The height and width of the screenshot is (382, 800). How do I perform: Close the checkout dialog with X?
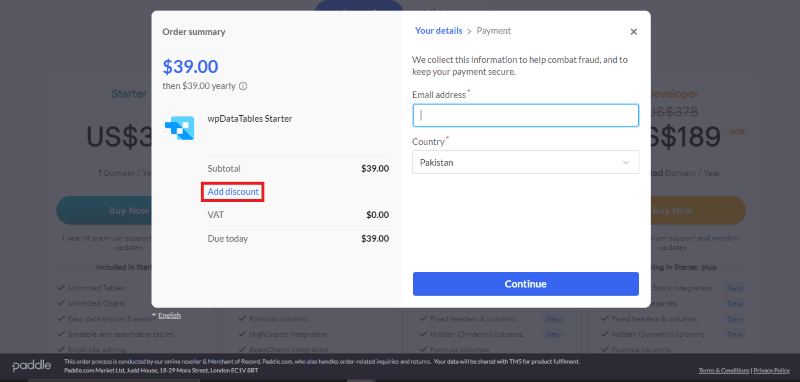coord(634,32)
